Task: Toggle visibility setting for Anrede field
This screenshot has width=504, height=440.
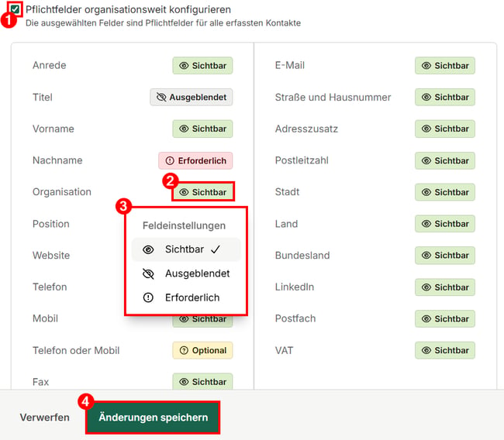Action: click(202, 66)
